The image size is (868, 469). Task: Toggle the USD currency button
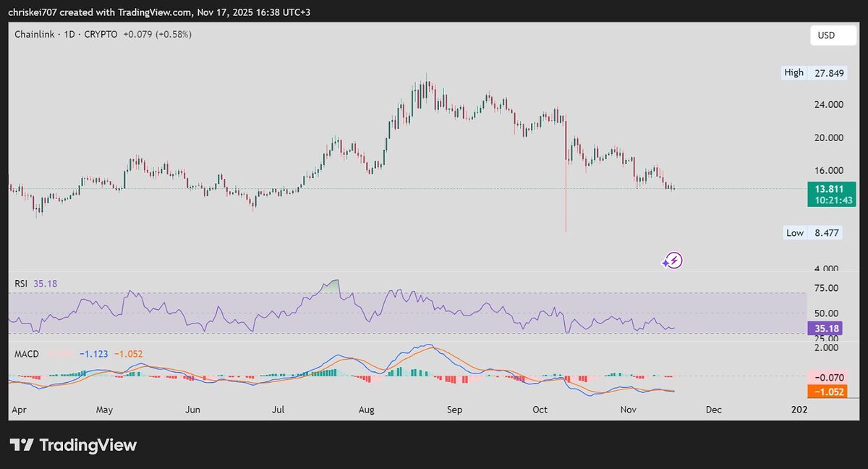click(x=833, y=34)
